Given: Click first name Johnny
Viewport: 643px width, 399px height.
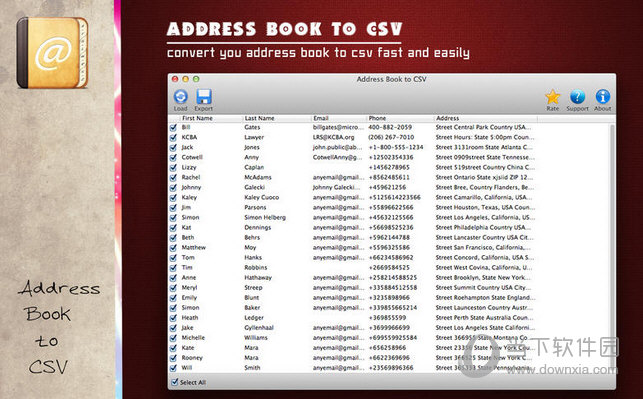Looking at the screenshot, I should pos(191,187).
